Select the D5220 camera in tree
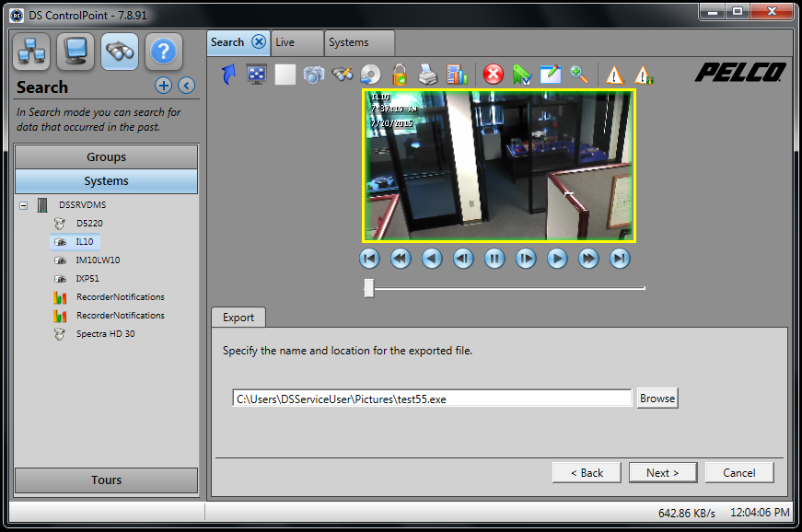This screenshot has height=532, width=802. pos(89,224)
